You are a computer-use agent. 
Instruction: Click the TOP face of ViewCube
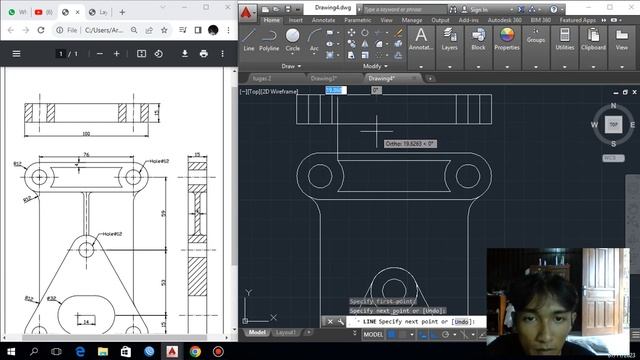click(x=613, y=124)
